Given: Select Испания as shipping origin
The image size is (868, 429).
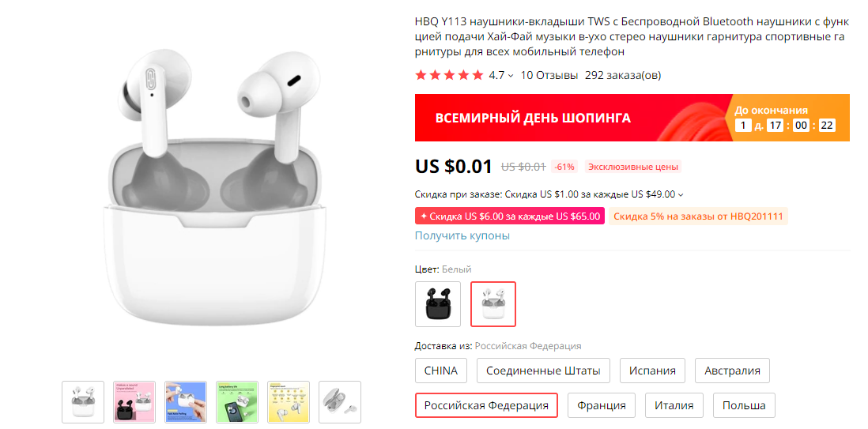Looking at the screenshot, I should click(x=652, y=371).
